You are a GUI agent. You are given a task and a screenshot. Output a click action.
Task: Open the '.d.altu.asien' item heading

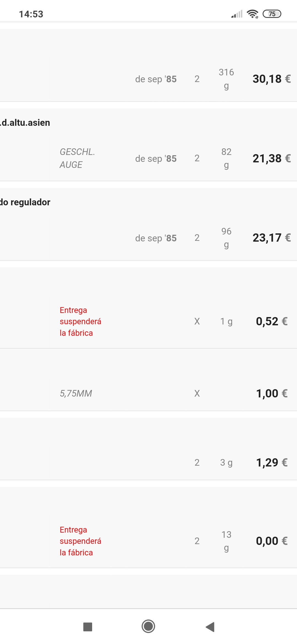pyautogui.click(x=25, y=122)
